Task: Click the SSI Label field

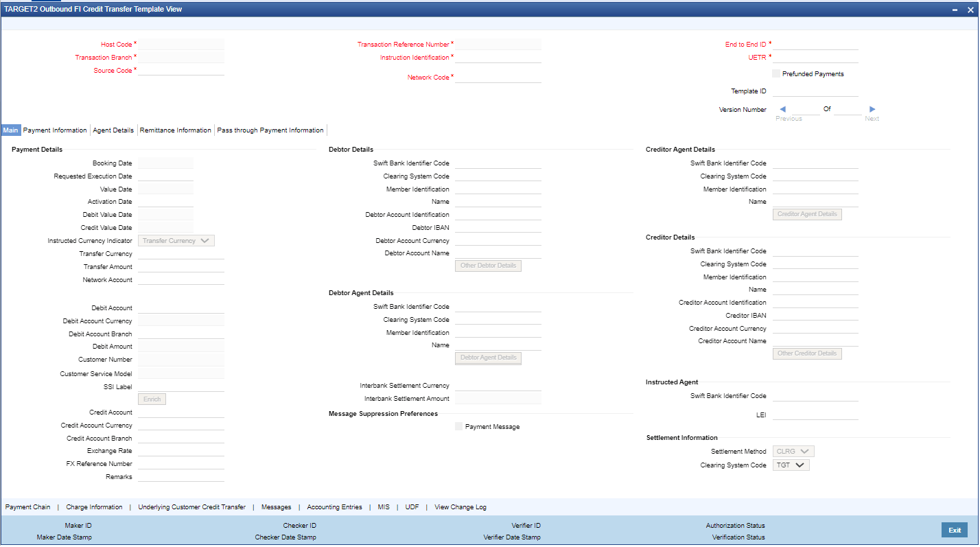Action: [181, 386]
